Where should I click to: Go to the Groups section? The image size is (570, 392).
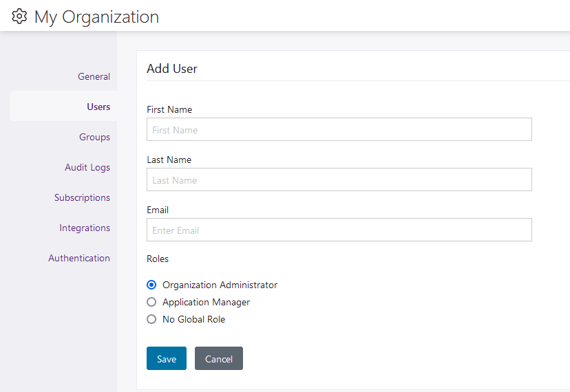(94, 137)
